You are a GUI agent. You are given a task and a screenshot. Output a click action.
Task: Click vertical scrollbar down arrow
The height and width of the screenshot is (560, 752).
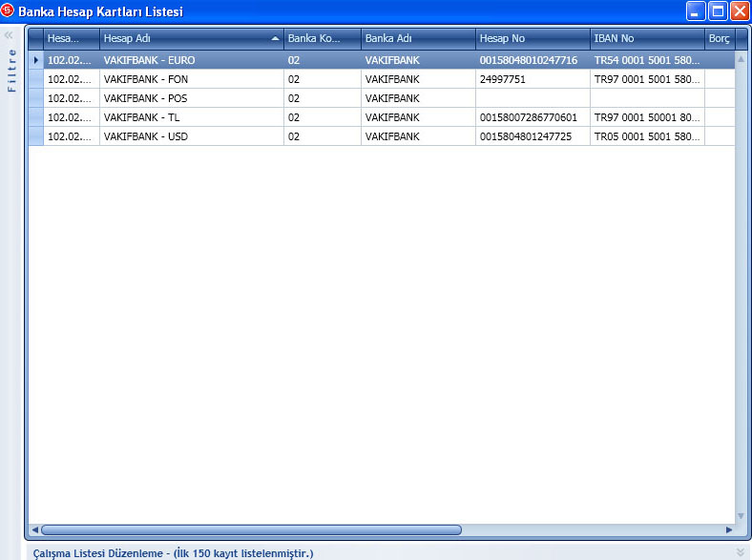[x=741, y=515]
